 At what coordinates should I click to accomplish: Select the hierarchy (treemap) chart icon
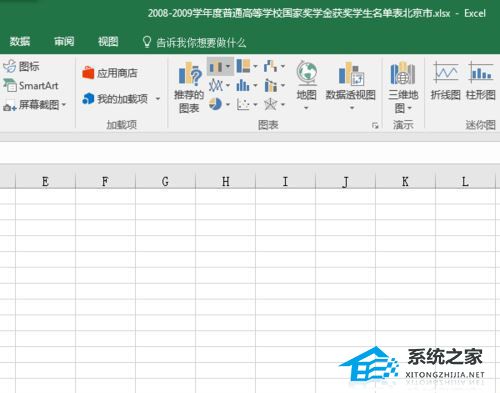point(243,66)
